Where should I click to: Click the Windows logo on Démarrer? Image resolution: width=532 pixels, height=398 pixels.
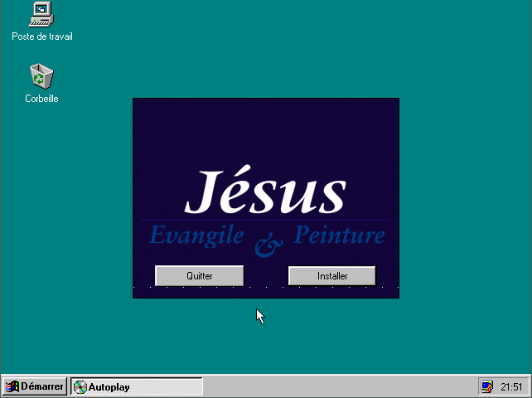click(12, 387)
